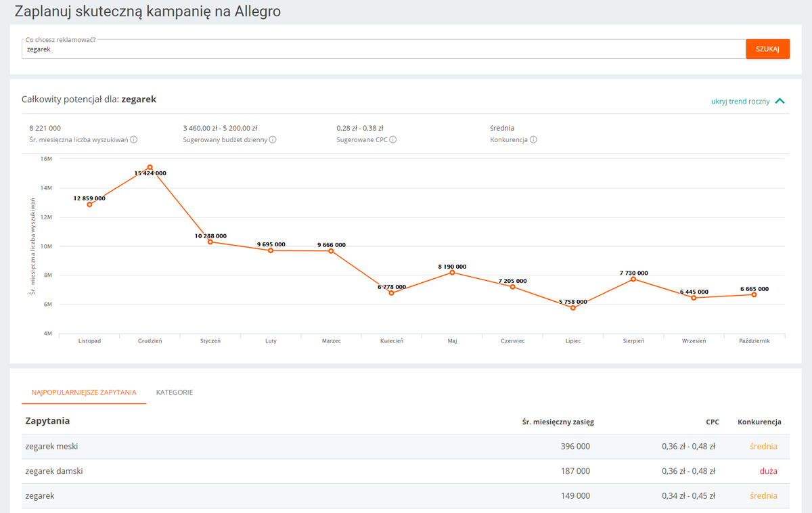Click the 8 221 000 monthly searches value

(x=45, y=128)
